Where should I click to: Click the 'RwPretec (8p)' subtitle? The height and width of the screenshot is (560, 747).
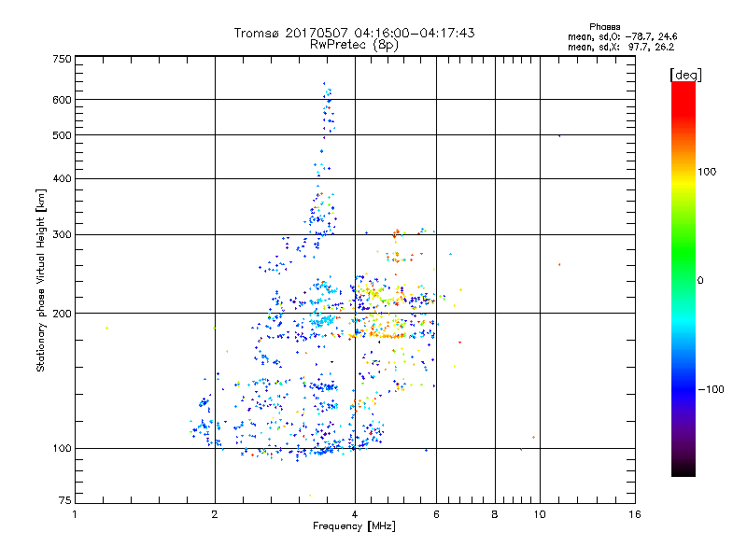pyautogui.click(x=355, y=45)
